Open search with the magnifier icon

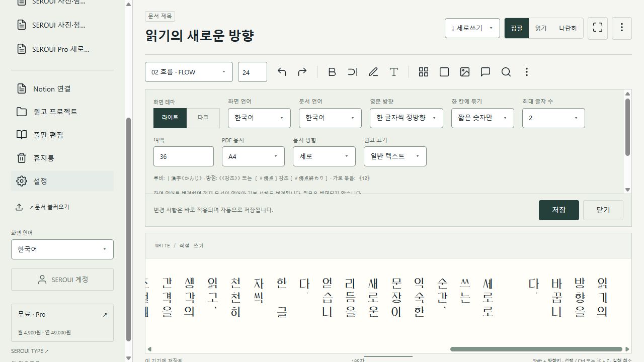(x=506, y=72)
